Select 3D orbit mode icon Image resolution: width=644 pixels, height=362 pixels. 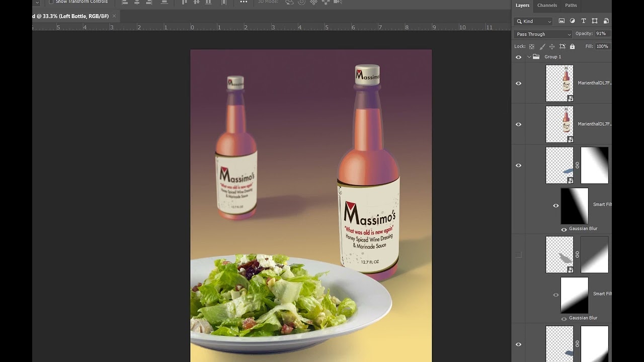coord(289,2)
